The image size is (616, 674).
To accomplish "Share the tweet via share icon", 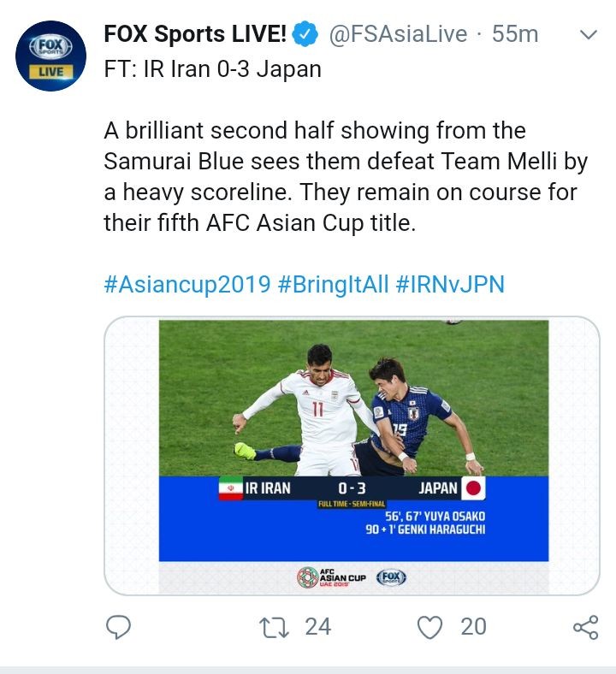I will [585, 629].
